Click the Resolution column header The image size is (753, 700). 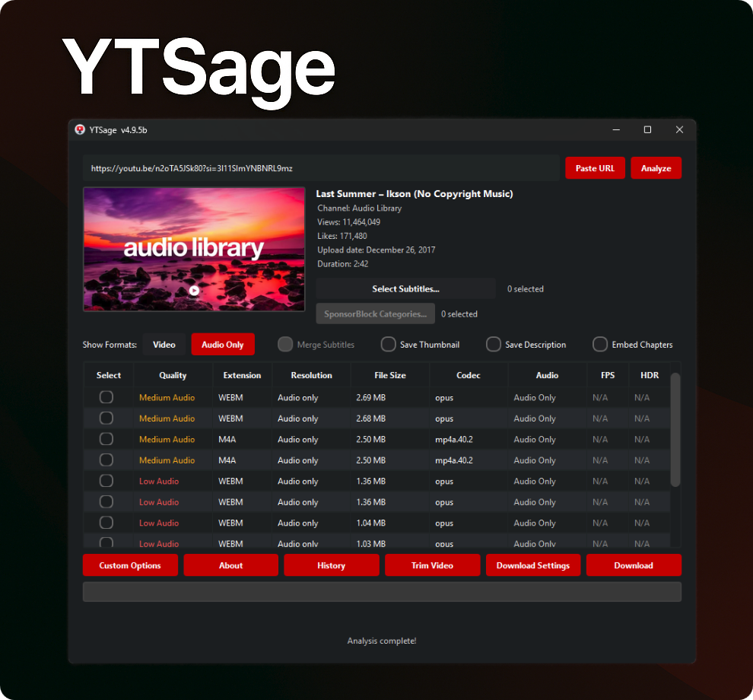(311, 375)
